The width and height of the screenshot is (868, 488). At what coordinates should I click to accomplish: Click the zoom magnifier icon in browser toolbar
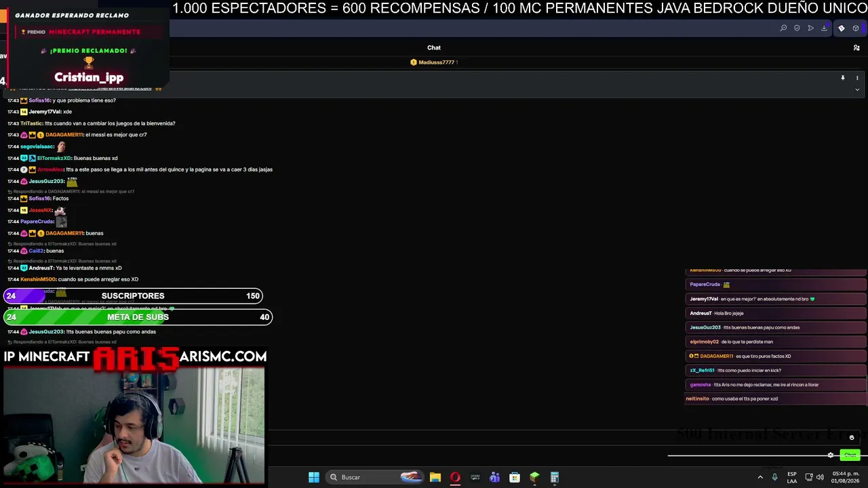(x=783, y=28)
